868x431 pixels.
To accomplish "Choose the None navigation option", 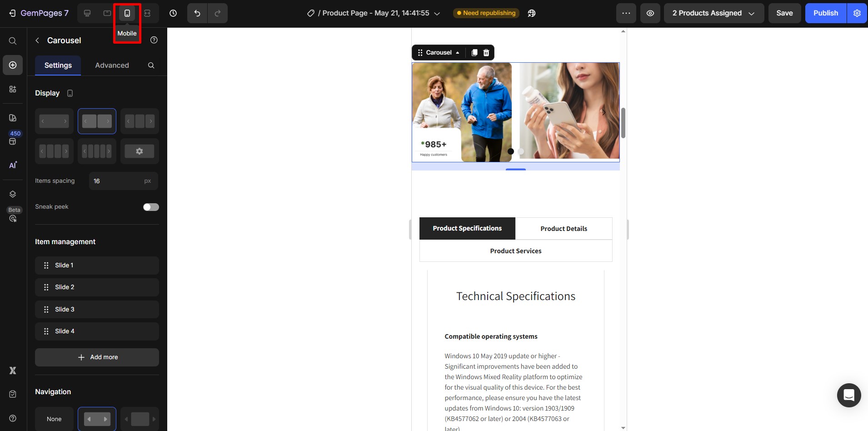I will point(54,419).
